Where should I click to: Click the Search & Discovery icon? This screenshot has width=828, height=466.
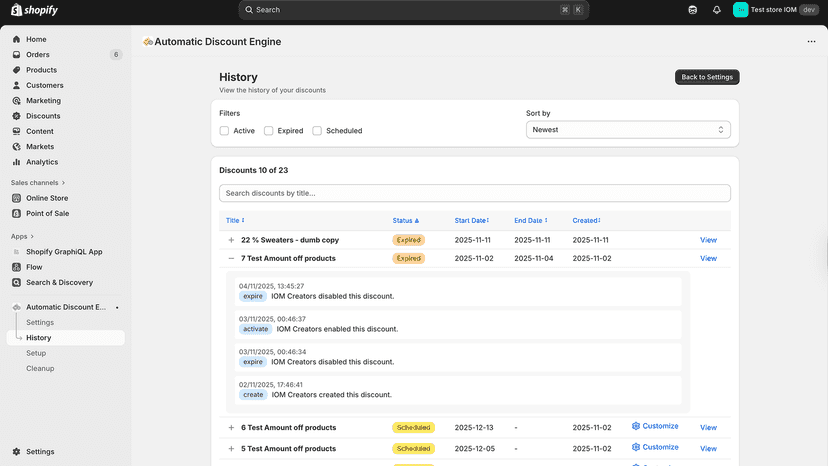tap(16, 282)
